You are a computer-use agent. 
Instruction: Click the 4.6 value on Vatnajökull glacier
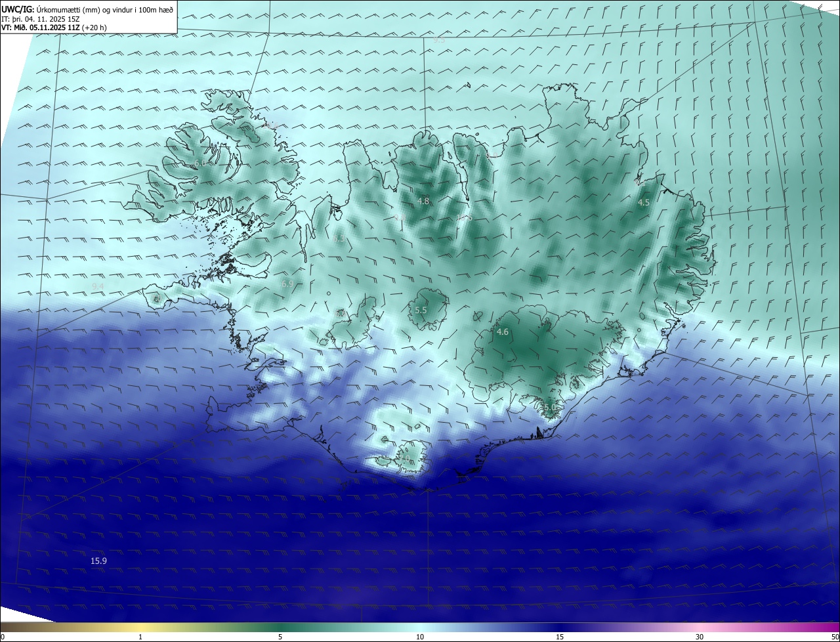[x=503, y=332]
